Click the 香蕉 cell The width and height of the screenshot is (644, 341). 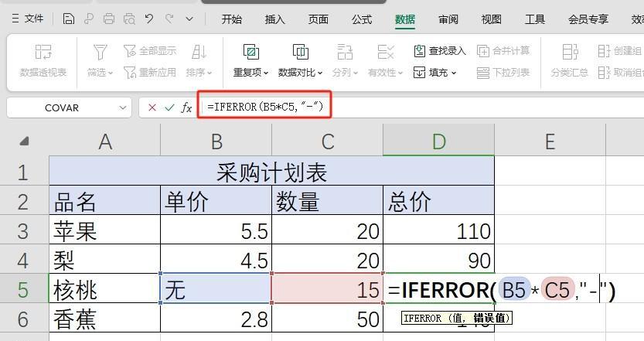(104, 318)
